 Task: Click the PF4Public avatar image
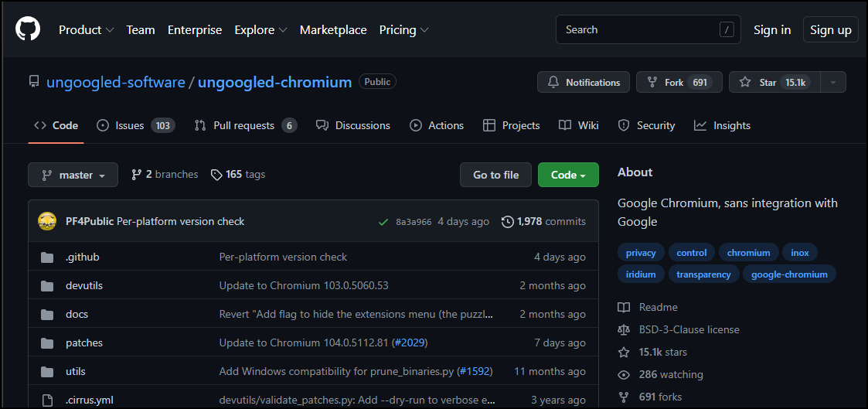pyautogui.click(x=47, y=221)
